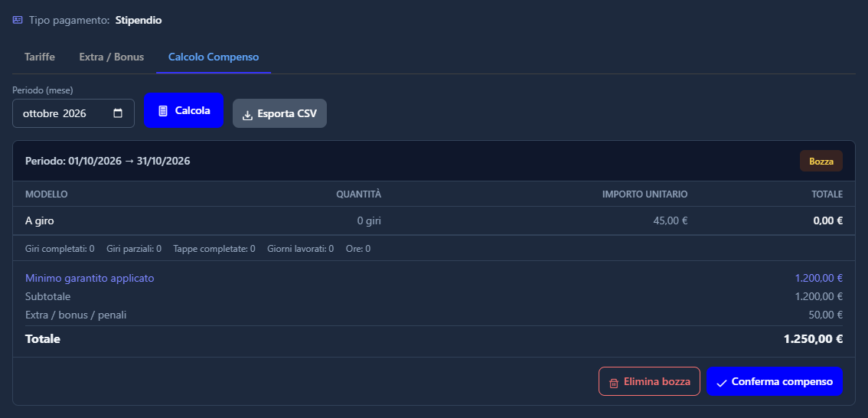
Task: Click the 1.250,00 € grand total
Action: tap(813, 339)
